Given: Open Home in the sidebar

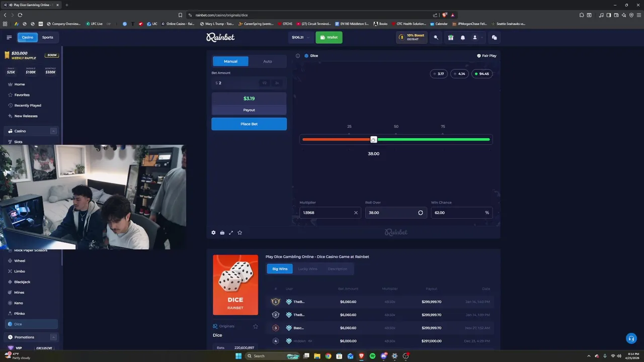Looking at the screenshot, I should click(x=19, y=84).
